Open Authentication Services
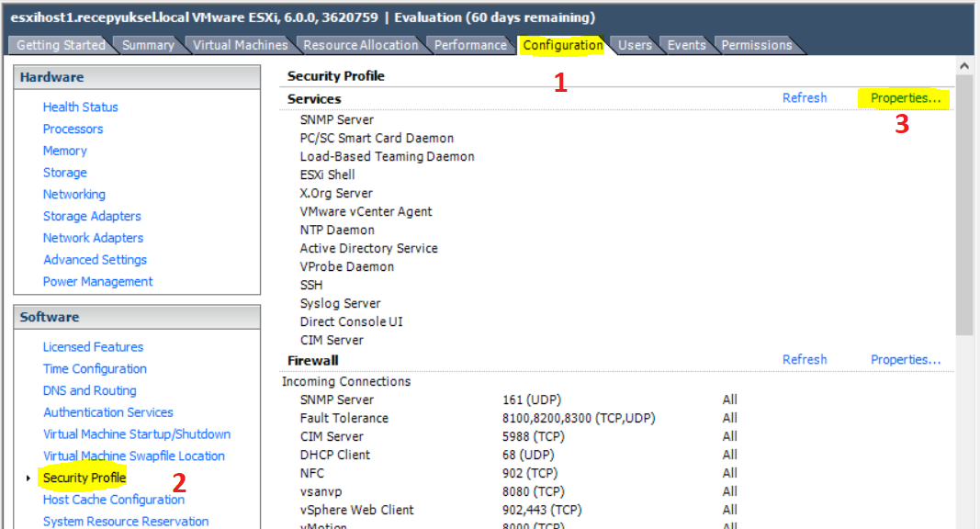 (108, 412)
